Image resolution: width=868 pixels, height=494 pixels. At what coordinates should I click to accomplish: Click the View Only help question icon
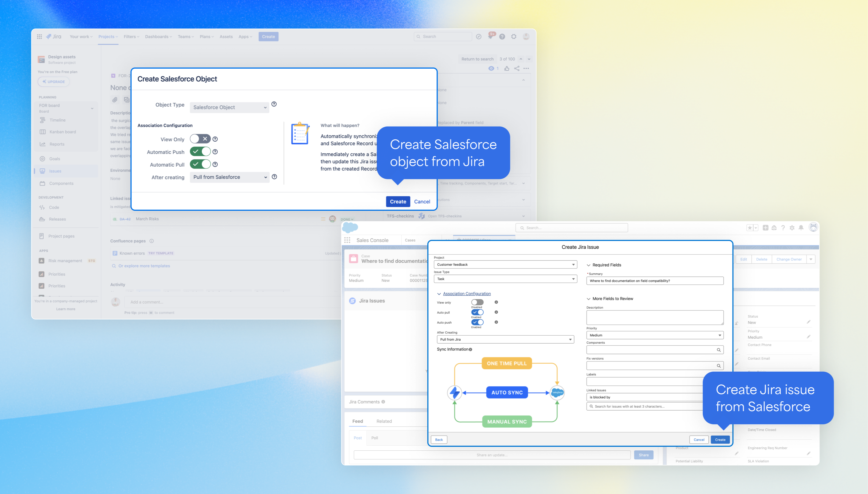pyautogui.click(x=215, y=139)
